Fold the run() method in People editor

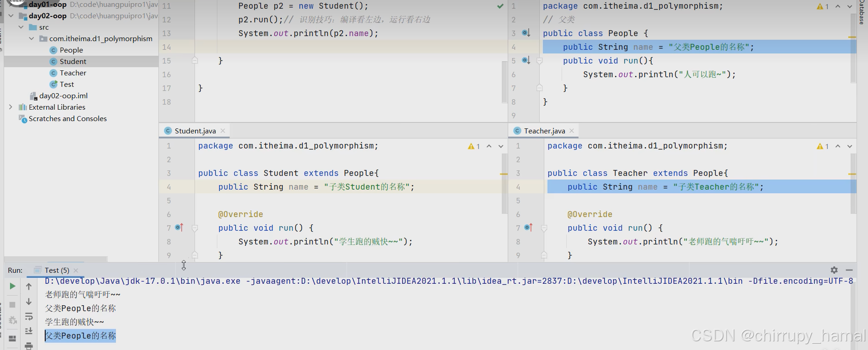(540, 60)
